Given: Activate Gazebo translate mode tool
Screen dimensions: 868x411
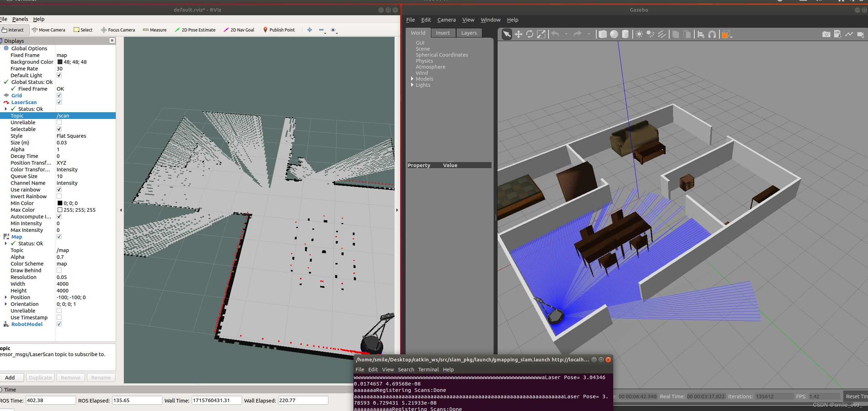Looking at the screenshot, I should (x=518, y=34).
